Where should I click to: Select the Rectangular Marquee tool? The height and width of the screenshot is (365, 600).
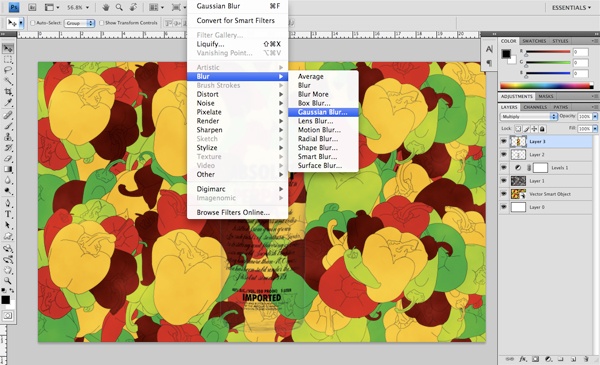pos(8,60)
